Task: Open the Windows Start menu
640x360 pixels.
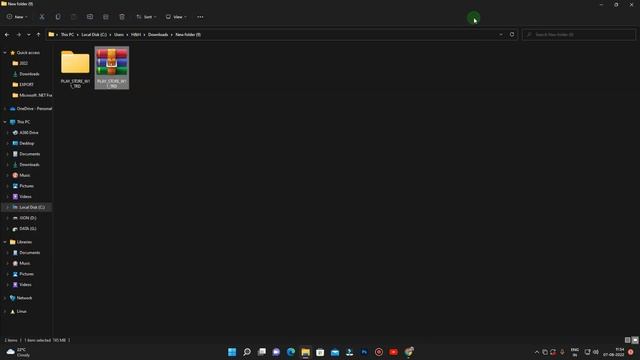Action: [232, 352]
